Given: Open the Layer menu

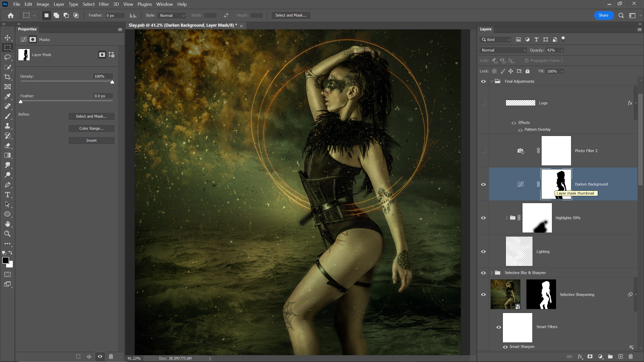Looking at the screenshot, I should pyautogui.click(x=59, y=4).
